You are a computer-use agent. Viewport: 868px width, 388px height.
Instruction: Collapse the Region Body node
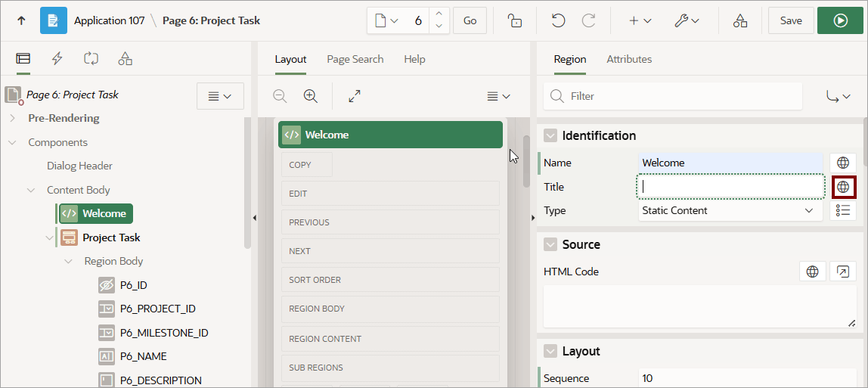click(x=69, y=261)
